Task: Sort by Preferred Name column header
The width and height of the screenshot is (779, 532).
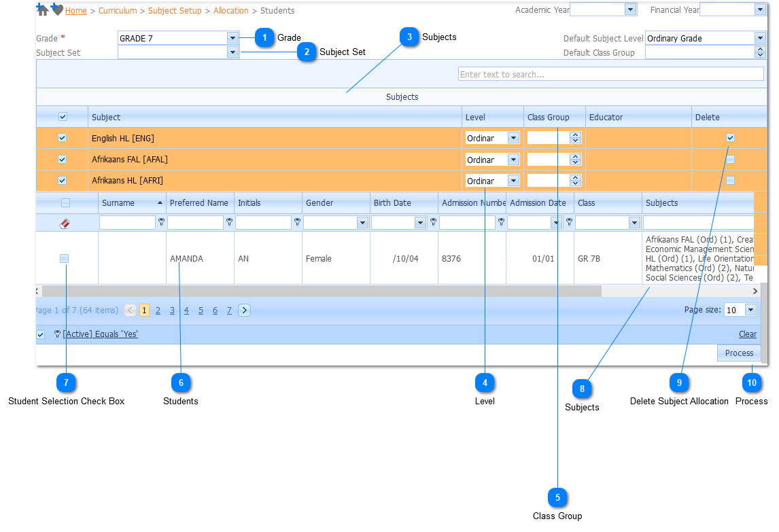Action: pos(199,202)
